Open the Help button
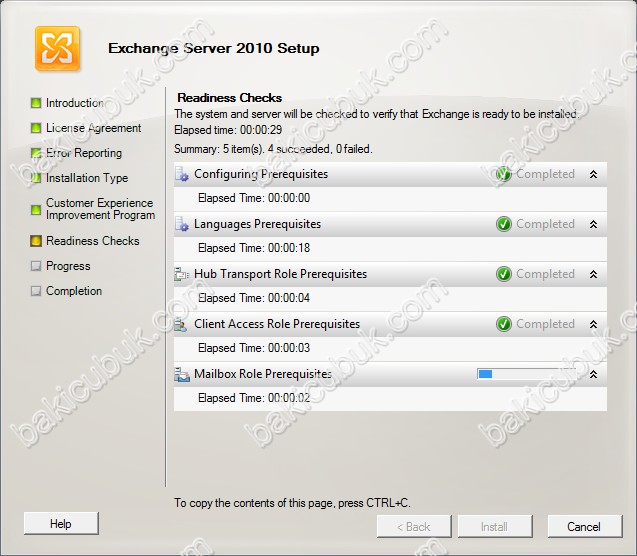 pyautogui.click(x=61, y=524)
